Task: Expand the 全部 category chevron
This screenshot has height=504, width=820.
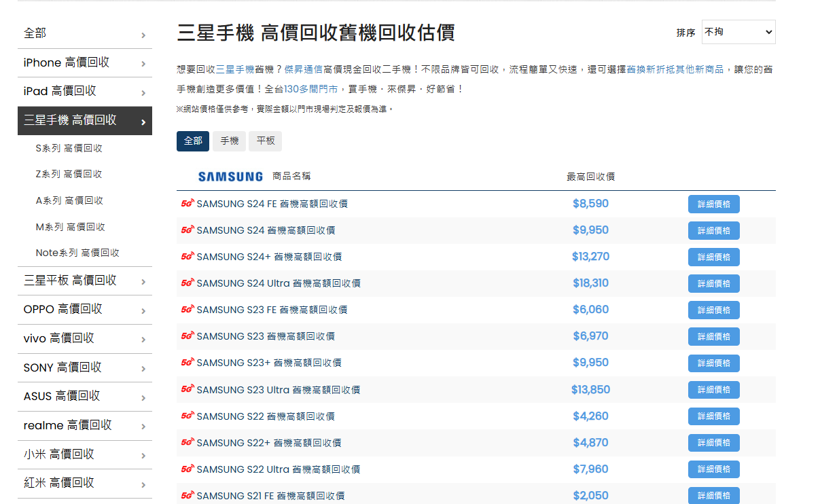Action: coord(143,35)
